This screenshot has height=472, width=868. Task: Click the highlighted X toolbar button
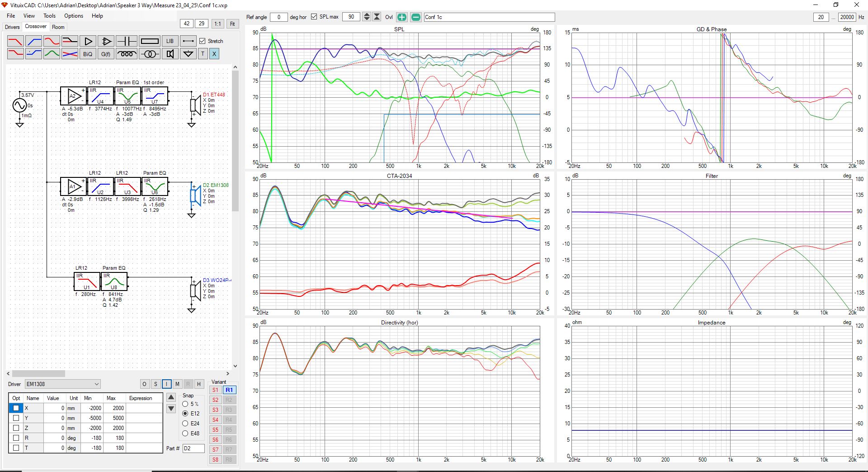[x=214, y=54]
